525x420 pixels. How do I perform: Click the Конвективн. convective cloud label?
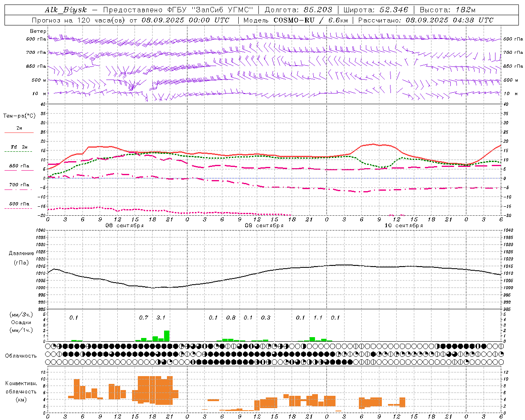tap(21, 383)
